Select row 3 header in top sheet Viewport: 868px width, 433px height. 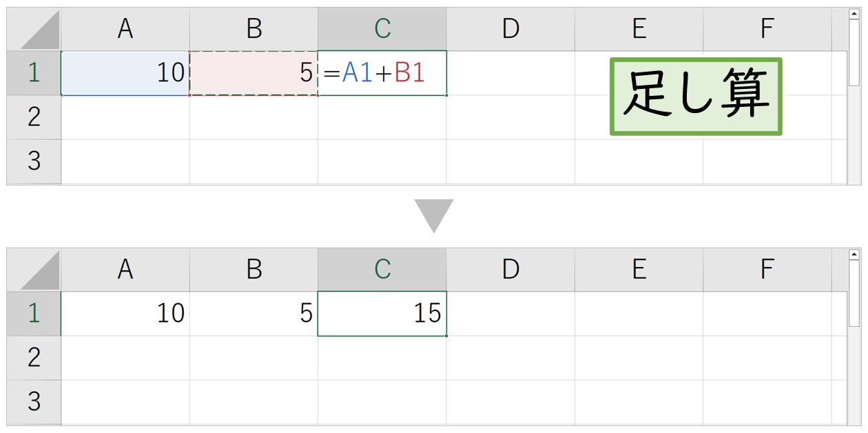pos(34,161)
